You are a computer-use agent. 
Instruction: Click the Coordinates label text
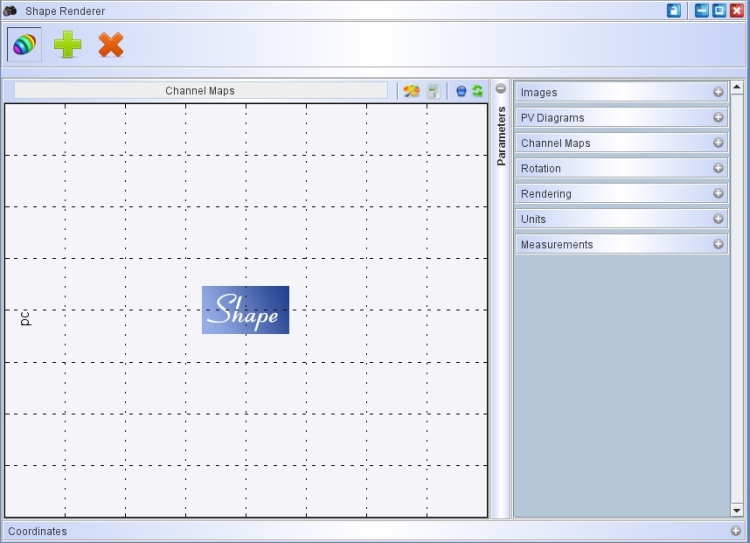click(x=37, y=531)
